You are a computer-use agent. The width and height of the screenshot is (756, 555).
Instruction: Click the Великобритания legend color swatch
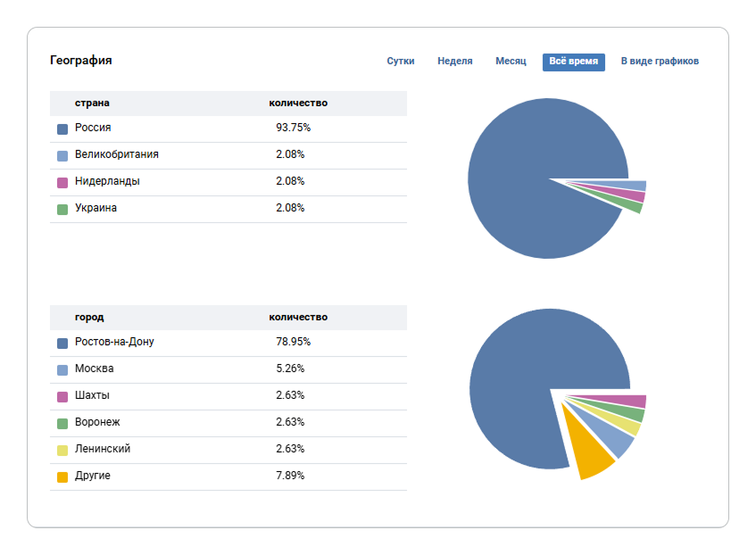(x=62, y=155)
